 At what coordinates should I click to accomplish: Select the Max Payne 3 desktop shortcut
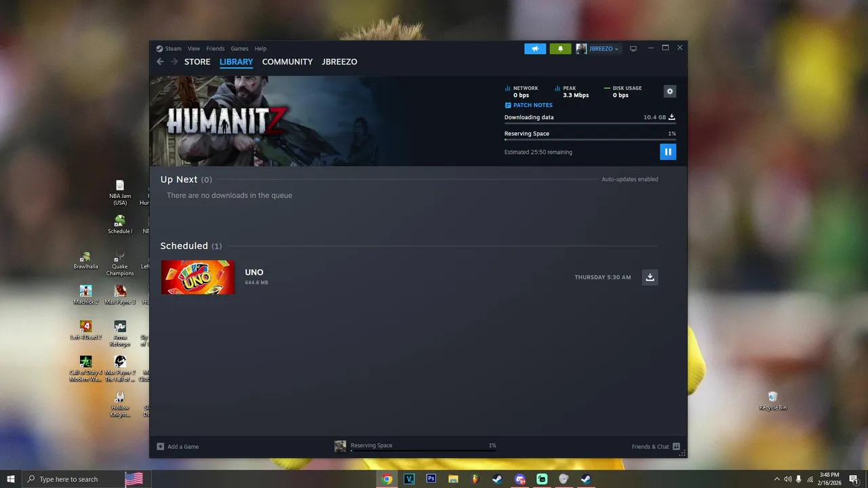pos(120,296)
